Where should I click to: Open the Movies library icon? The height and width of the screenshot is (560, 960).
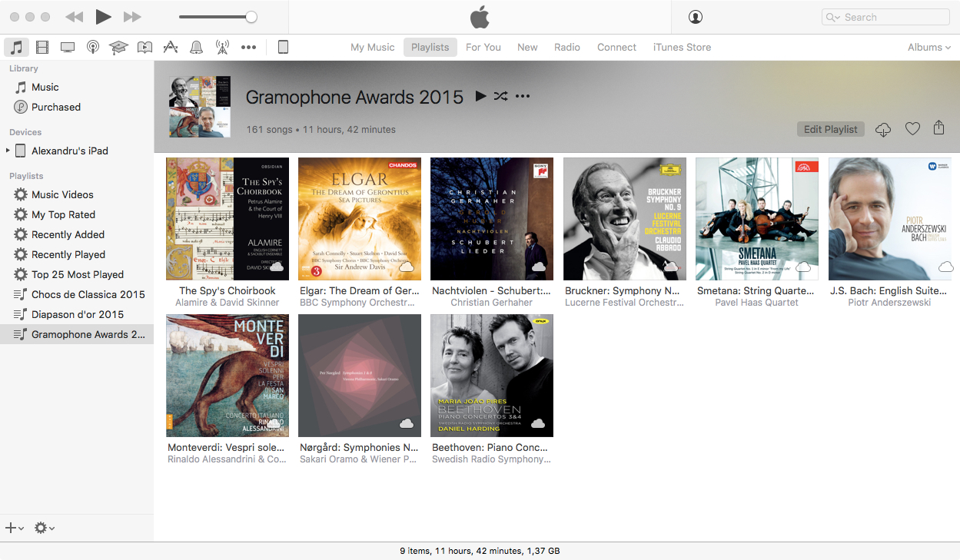pyautogui.click(x=42, y=48)
